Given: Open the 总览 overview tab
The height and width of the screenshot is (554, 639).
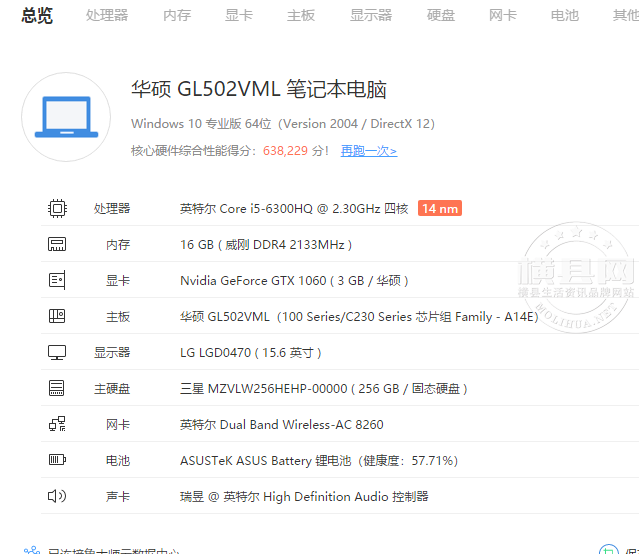Looking at the screenshot, I should point(37,15).
